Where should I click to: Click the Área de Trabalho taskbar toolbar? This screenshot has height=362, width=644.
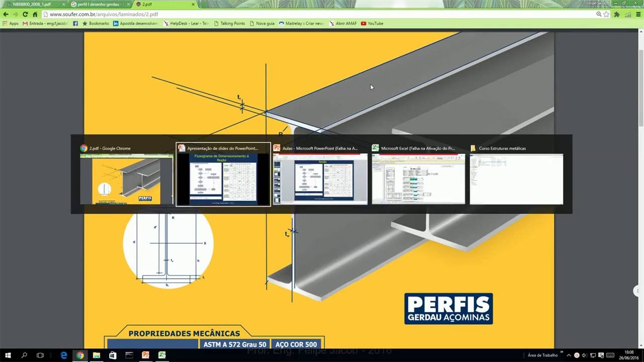click(542, 355)
